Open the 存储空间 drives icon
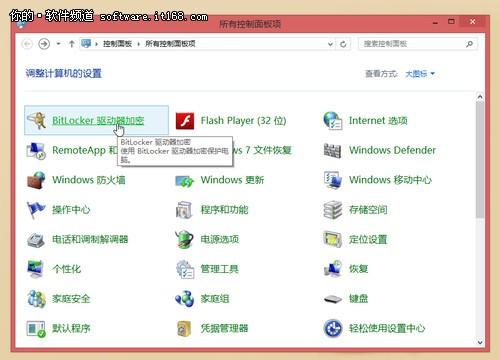 click(332, 210)
